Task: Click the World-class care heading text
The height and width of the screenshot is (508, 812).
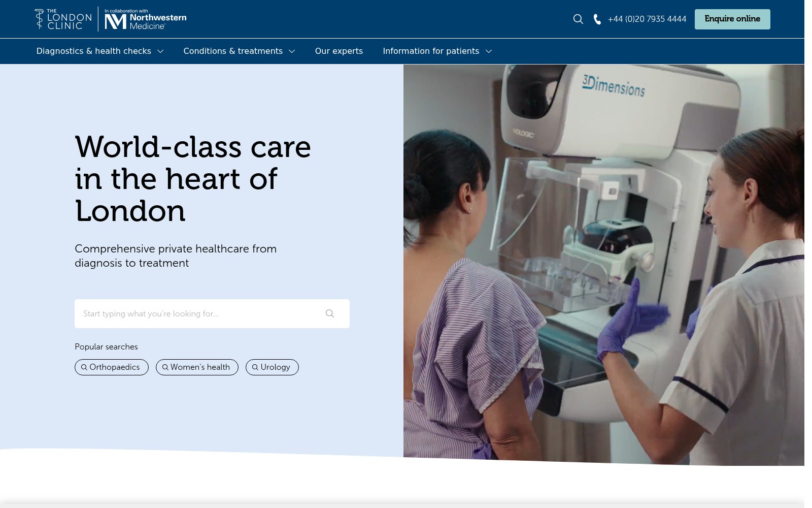Action: click(193, 178)
